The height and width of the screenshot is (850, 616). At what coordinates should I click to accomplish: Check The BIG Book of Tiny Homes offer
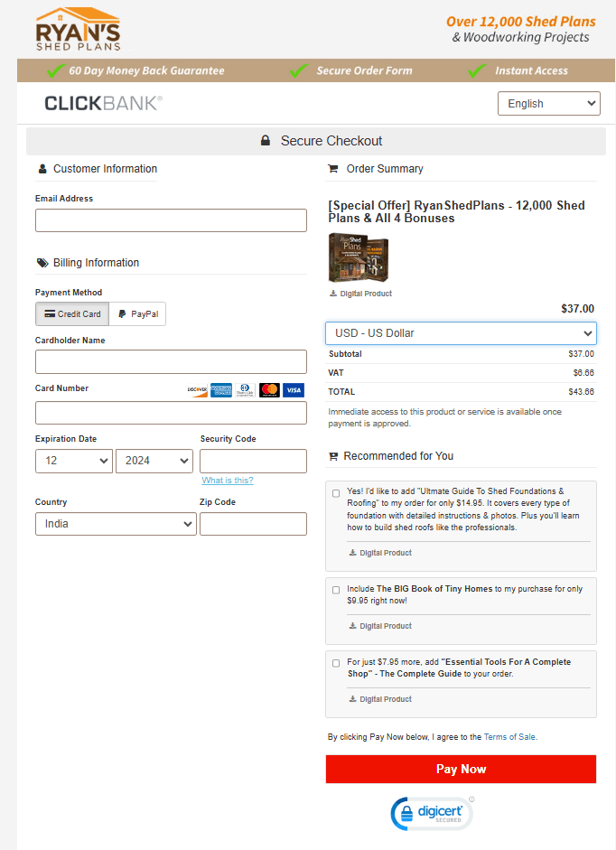(x=335, y=589)
